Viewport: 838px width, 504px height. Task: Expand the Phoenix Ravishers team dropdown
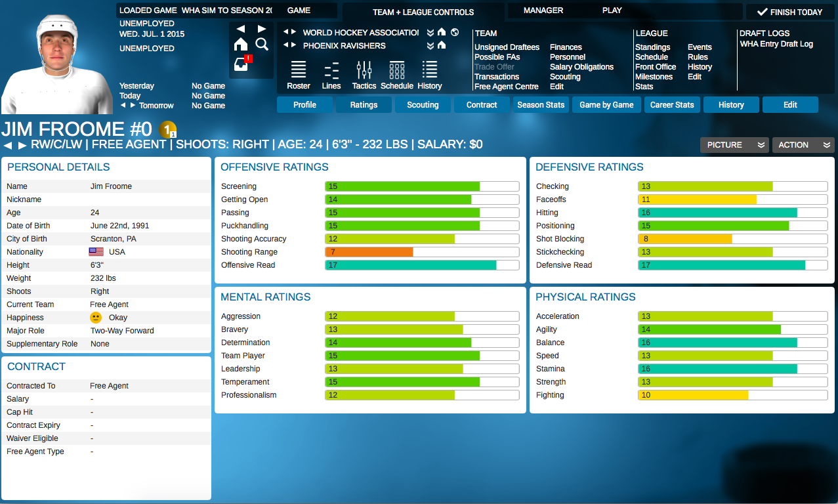430,45
